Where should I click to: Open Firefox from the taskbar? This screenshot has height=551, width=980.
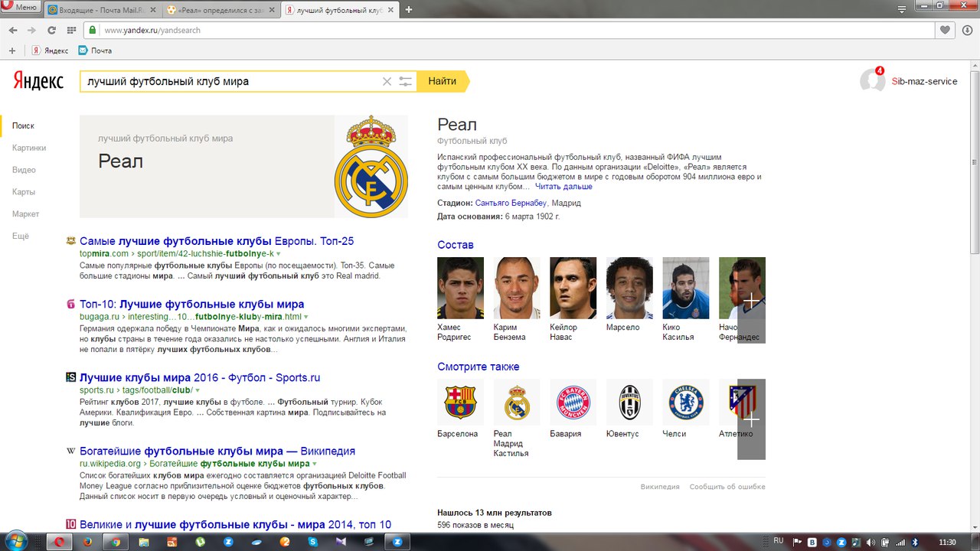pos(87,542)
